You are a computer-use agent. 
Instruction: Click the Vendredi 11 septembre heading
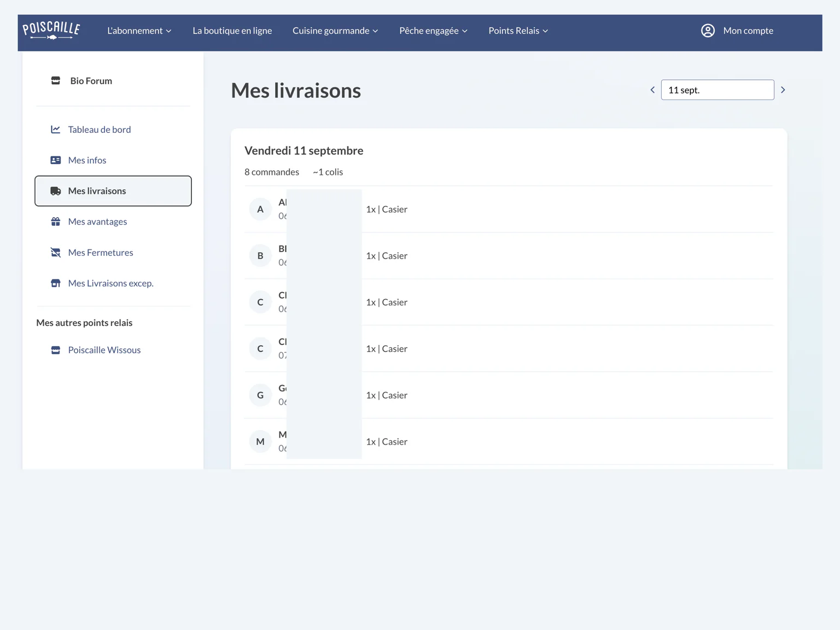(304, 150)
